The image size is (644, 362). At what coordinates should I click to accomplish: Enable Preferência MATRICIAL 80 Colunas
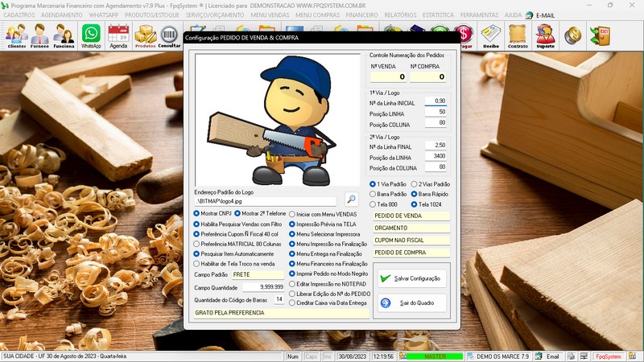(x=237, y=245)
